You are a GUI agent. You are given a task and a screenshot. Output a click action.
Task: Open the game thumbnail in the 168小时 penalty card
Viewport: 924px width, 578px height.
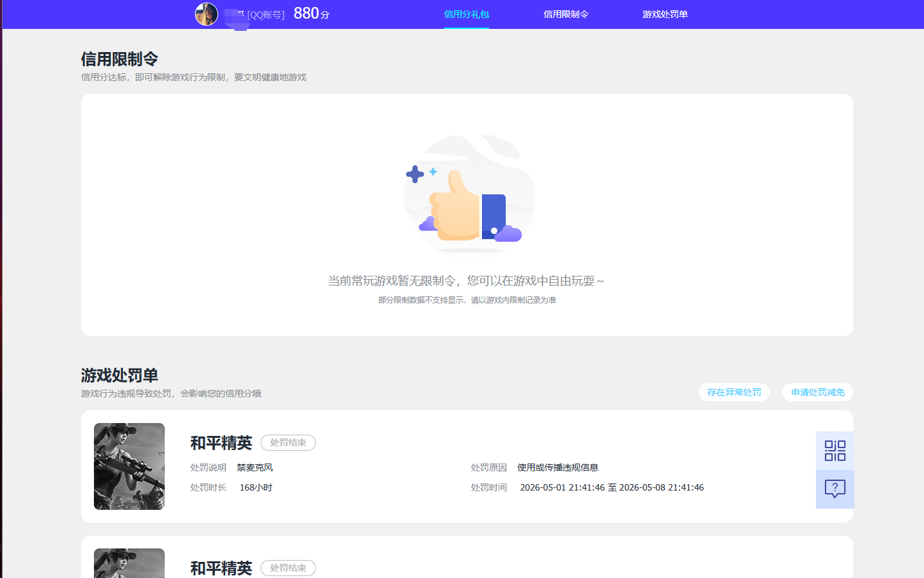click(x=129, y=466)
